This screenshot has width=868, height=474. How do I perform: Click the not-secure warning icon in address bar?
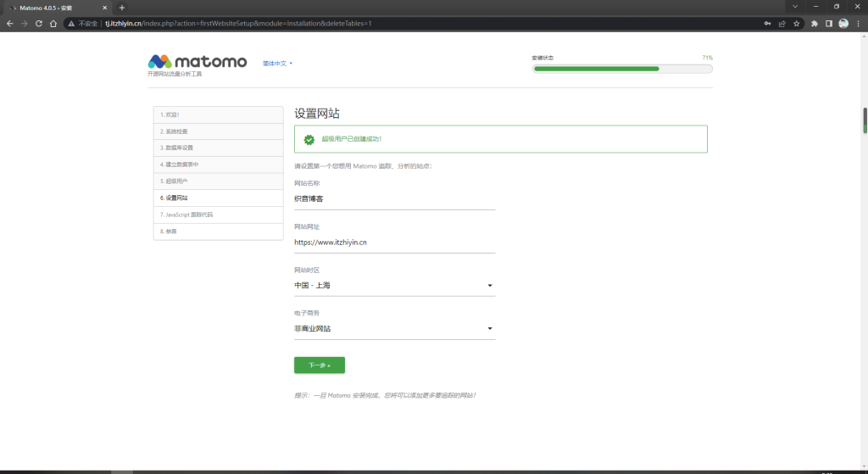click(x=71, y=24)
